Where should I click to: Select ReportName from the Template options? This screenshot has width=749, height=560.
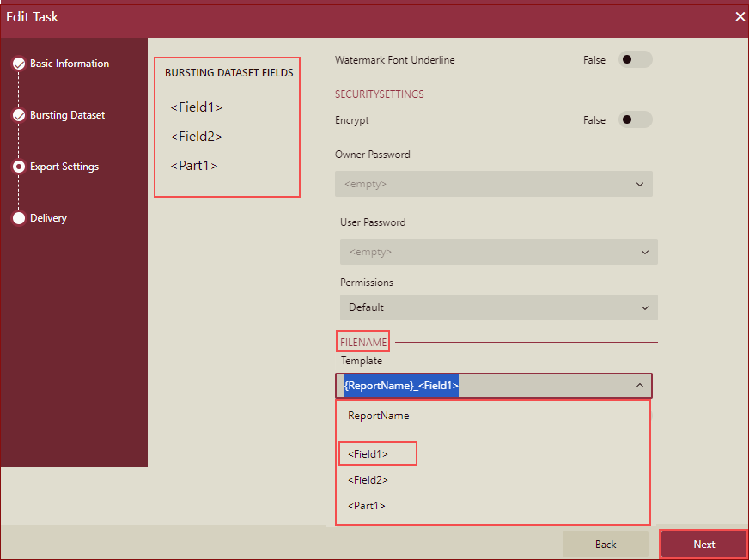click(x=374, y=415)
